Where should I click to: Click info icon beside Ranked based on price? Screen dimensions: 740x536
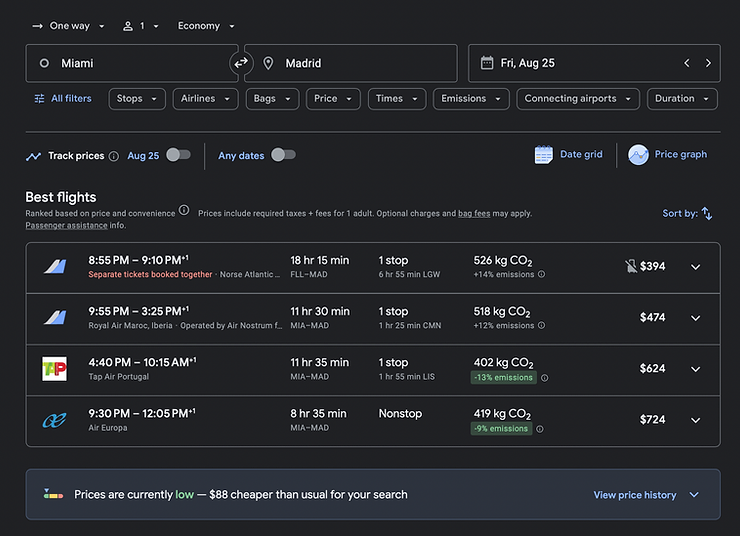(x=184, y=209)
